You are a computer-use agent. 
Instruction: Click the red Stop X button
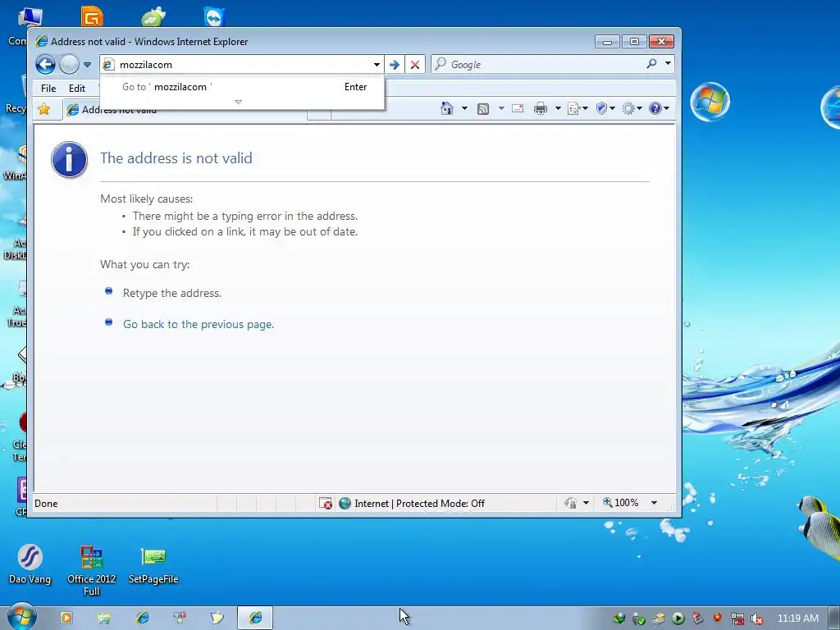click(414, 65)
